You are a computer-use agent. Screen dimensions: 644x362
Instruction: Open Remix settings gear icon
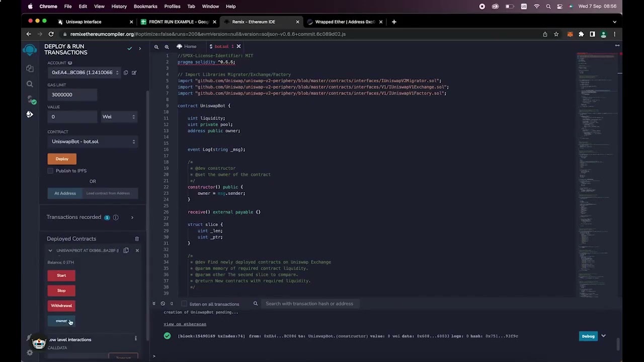tap(30, 352)
